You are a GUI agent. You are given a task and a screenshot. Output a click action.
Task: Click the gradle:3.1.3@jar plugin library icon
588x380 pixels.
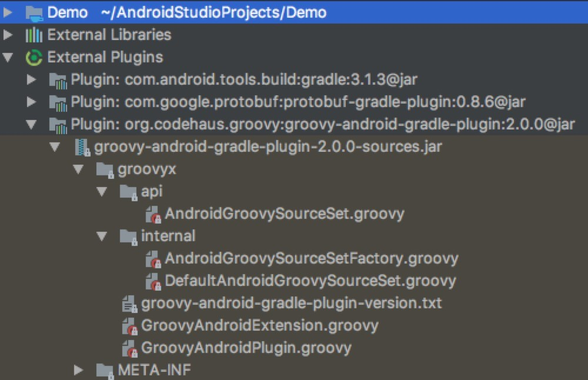[x=58, y=80]
